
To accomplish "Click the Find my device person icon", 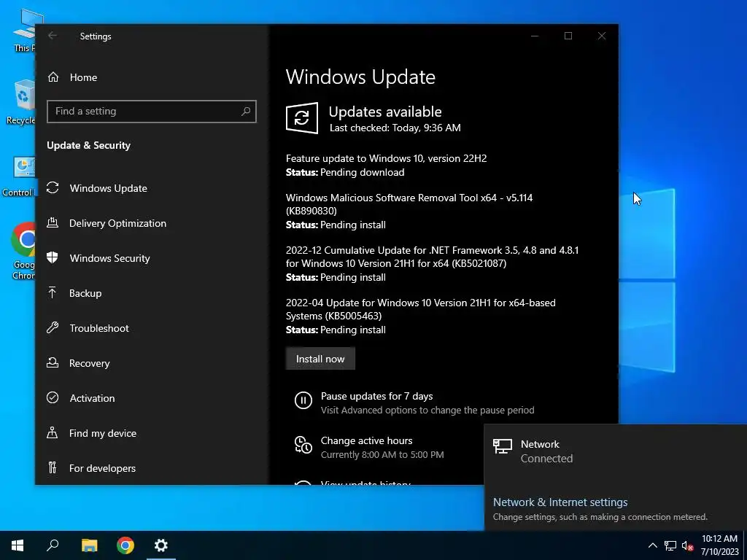I will (53, 432).
